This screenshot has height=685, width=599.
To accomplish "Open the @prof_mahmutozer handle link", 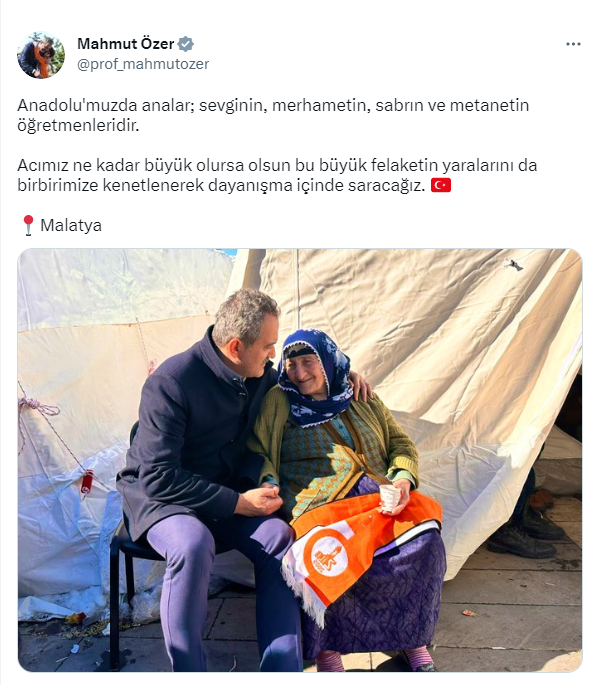I will (143, 64).
